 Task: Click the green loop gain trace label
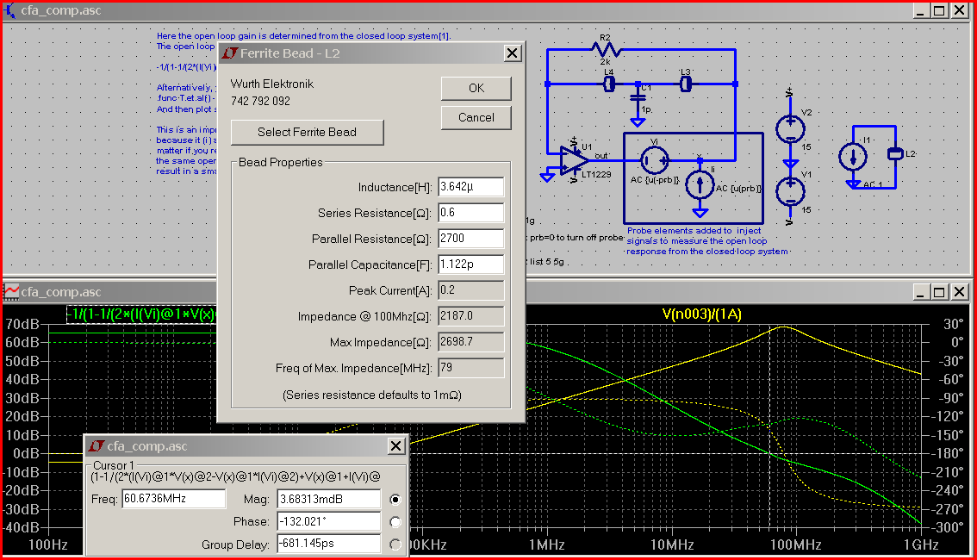pyautogui.click(x=141, y=314)
